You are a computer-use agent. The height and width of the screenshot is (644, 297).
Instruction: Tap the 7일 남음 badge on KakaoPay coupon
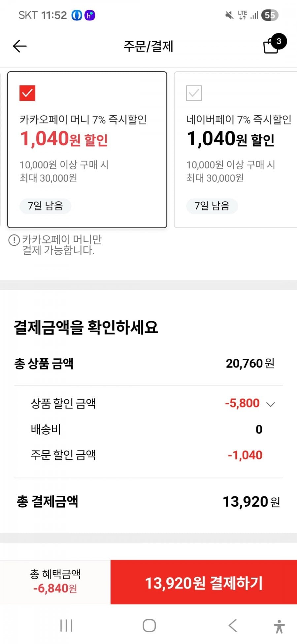click(45, 206)
